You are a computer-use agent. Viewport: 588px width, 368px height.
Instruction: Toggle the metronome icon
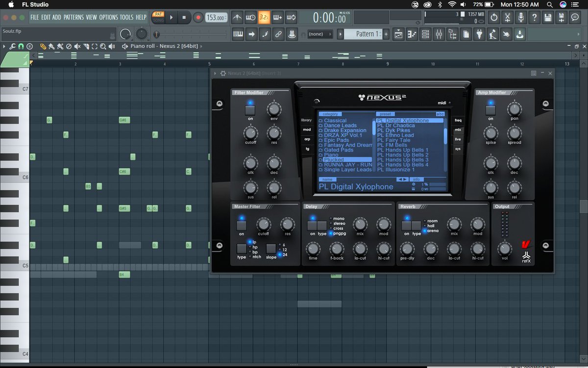pos(237,18)
